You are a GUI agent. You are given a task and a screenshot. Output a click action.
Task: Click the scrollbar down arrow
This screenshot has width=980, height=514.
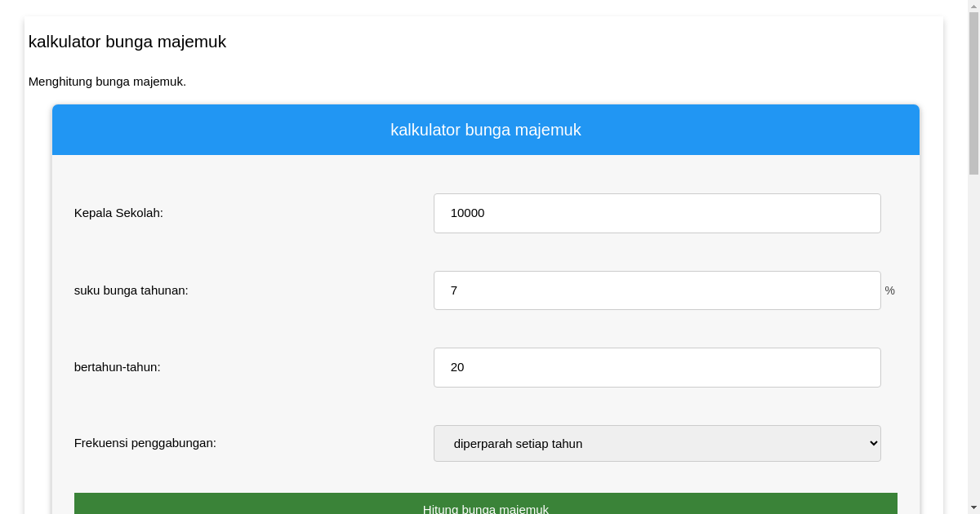point(973,507)
